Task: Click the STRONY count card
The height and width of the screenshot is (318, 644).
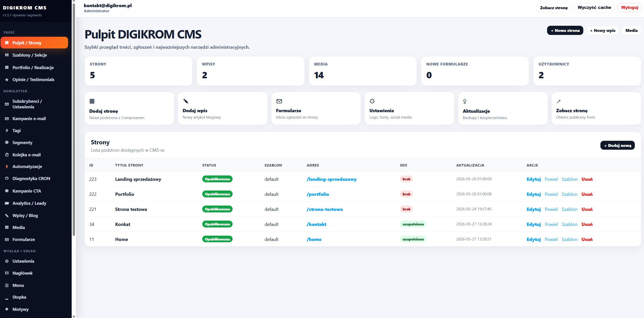Action: click(x=138, y=71)
